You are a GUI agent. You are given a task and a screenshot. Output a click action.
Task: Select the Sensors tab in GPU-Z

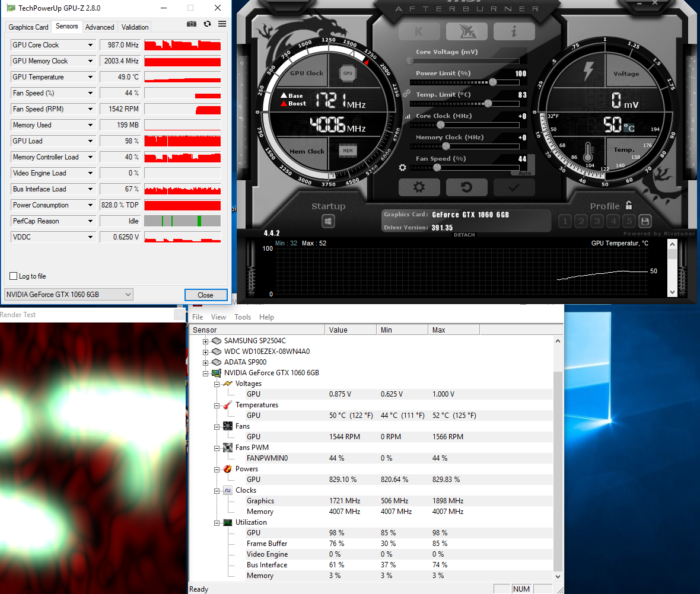pyautogui.click(x=66, y=26)
